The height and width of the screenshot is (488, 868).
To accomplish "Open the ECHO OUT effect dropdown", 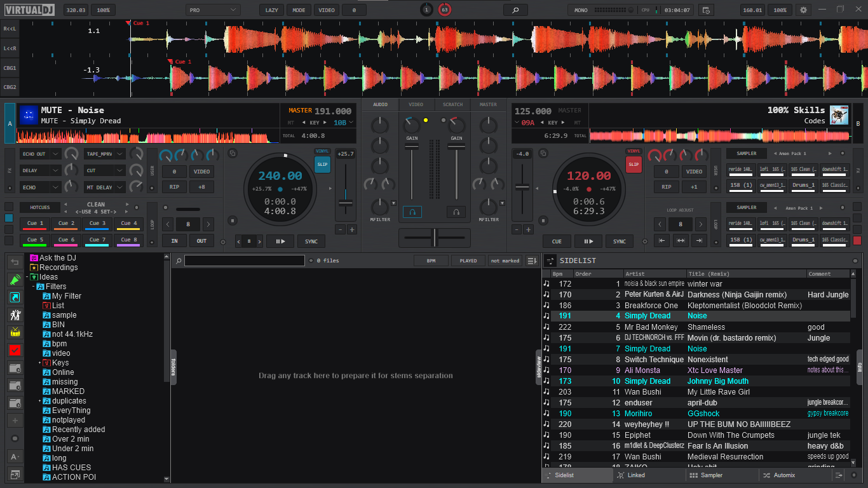I will point(56,154).
